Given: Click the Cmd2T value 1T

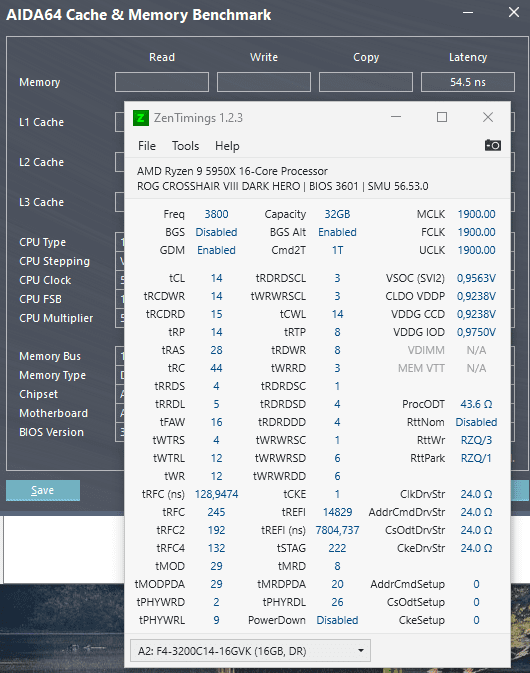Looking at the screenshot, I should [337, 250].
